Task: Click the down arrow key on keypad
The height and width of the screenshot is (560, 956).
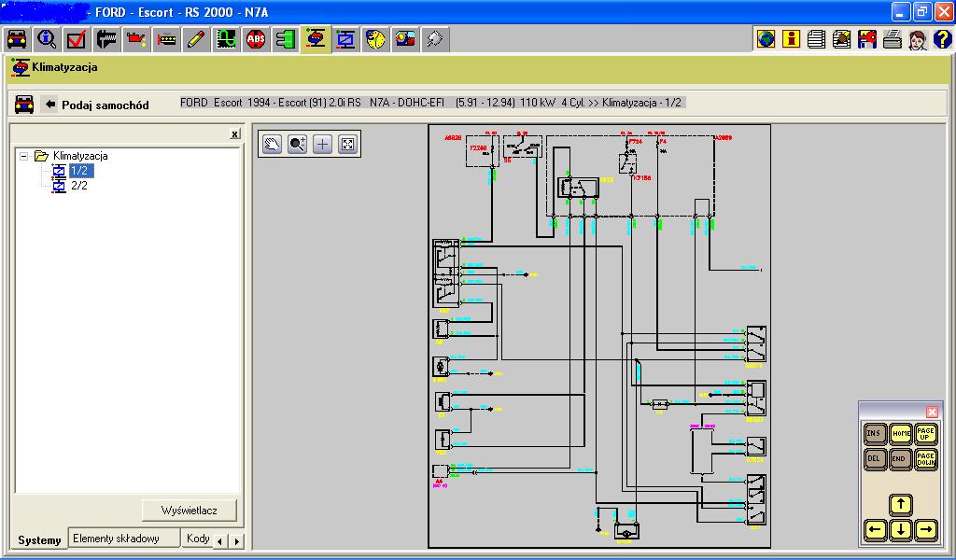Action: coord(901,530)
